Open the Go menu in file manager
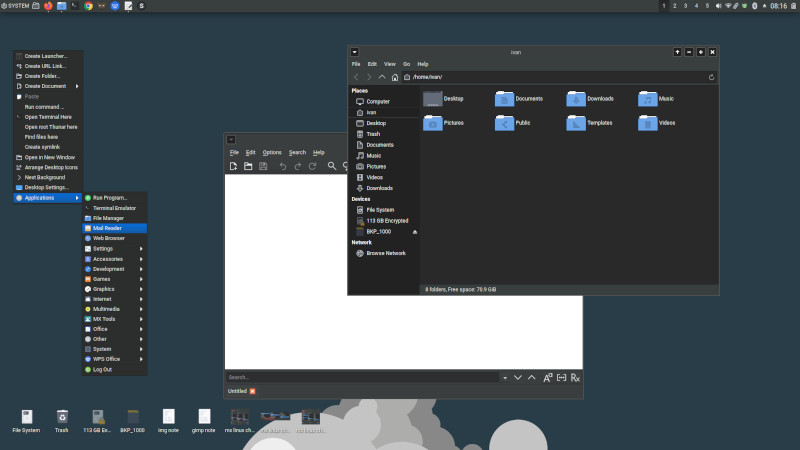The height and width of the screenshot is (450, 800). tap(407, 64)
